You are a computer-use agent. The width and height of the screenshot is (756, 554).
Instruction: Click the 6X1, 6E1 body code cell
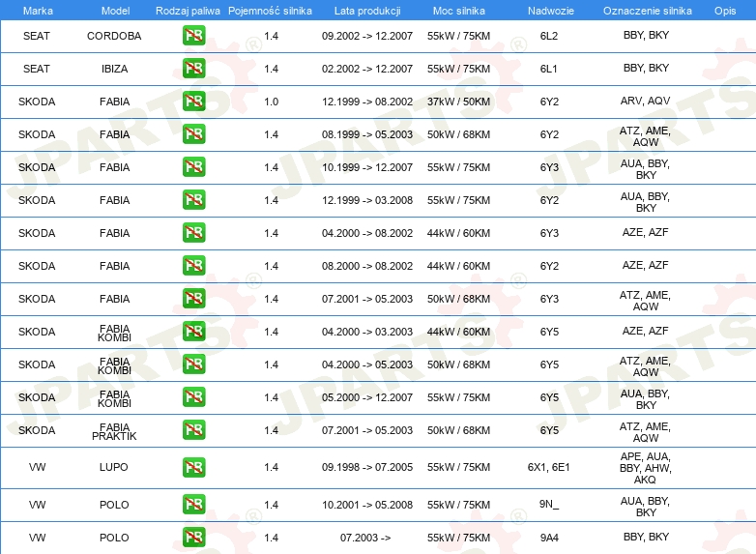point(549,467)
